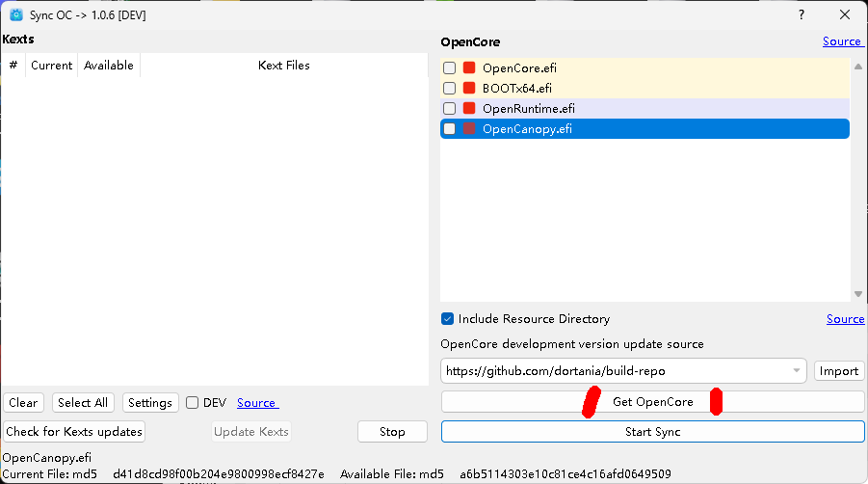Check the BOOTx64.efi checkbox
Viewport: 868px width, 484px height.
click(x=450, y=88)
